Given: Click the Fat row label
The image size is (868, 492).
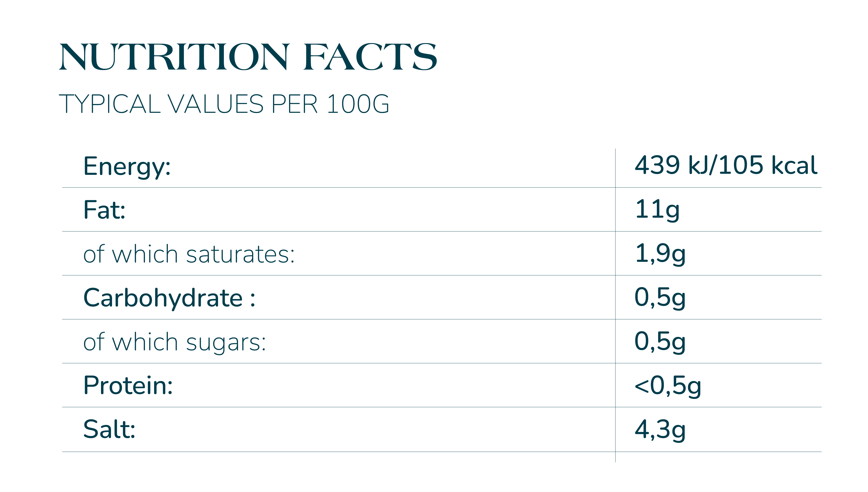Looking at the screenshot, I should (x=104, y=210).
